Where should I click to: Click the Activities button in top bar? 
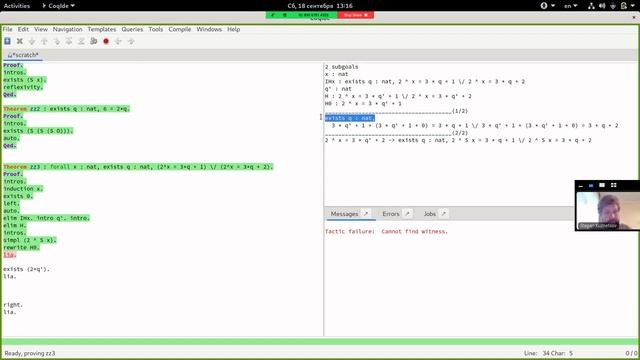pos(17,6)
